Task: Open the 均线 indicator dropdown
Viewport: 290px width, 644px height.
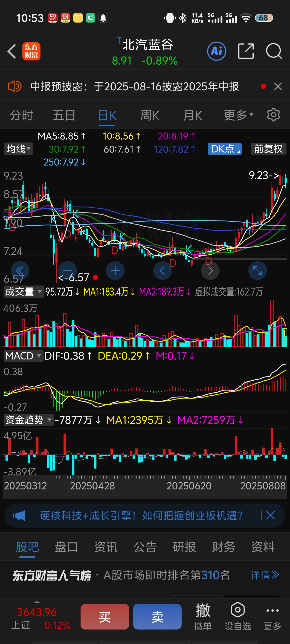Action: click(18, 149)
